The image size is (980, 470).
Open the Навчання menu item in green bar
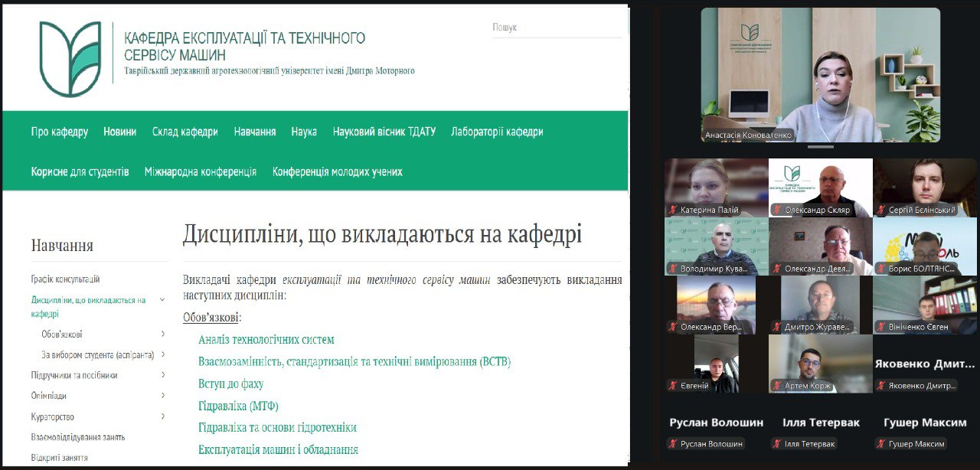[255, 132]
